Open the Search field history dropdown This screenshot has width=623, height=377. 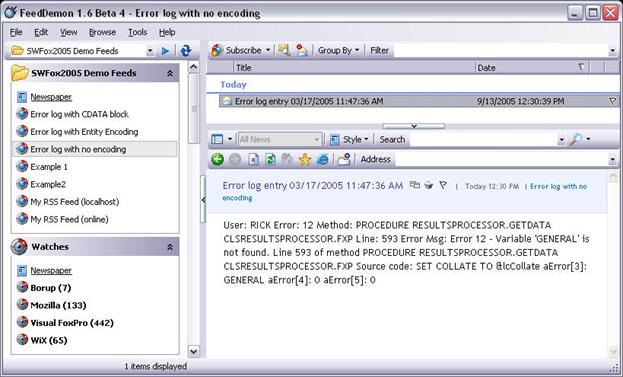[561, 139]
